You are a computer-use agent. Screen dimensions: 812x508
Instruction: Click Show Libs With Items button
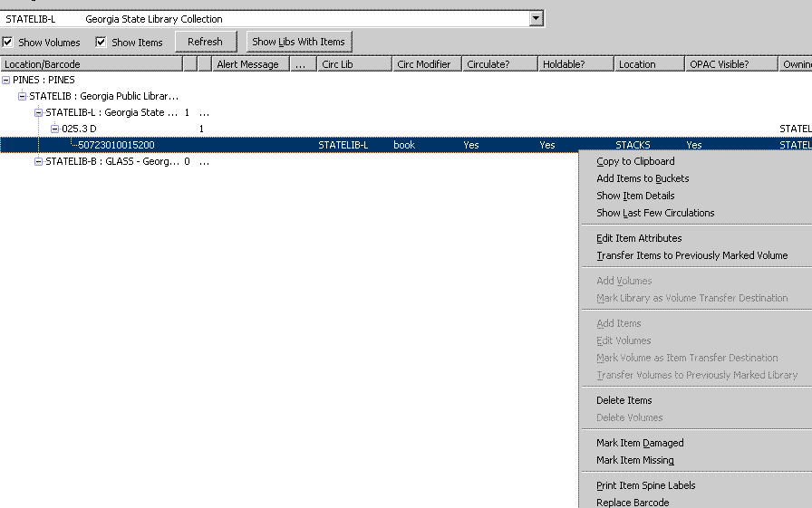298,42
